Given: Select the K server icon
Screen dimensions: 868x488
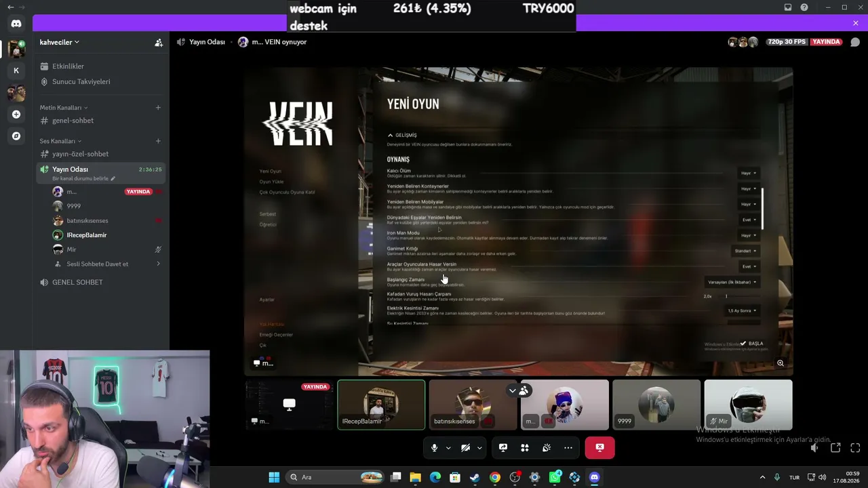Looking at the screenshot, I should (16, 70).
